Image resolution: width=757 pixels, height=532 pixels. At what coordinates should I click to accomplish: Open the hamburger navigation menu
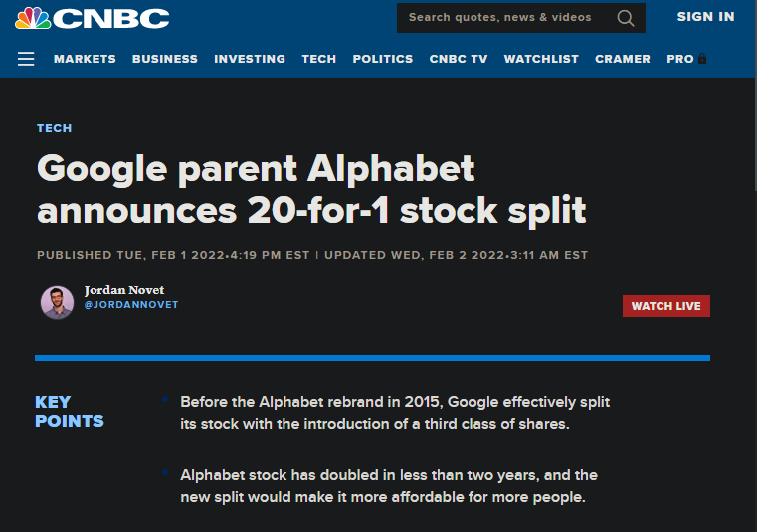coord(26,59)
